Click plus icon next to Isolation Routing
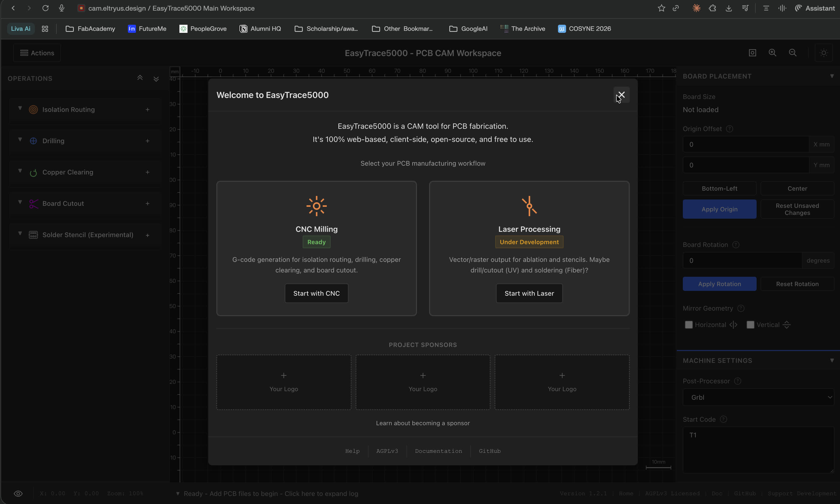Screen dimensions: 840x504 (x=148, y=110)
